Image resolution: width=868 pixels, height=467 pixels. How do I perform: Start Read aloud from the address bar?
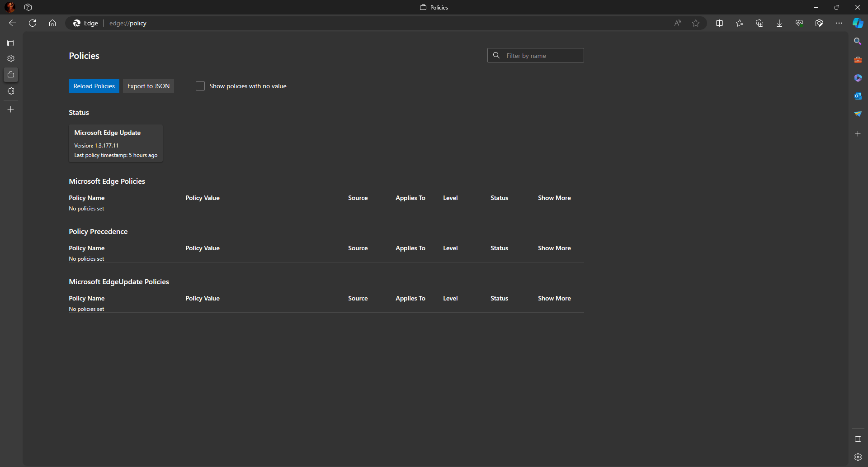(678, 23)
